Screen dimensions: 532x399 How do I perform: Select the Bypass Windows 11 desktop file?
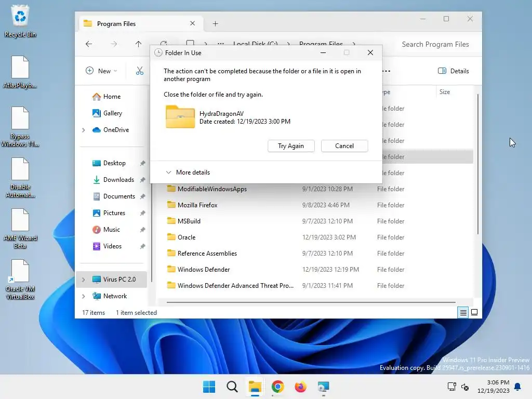click(x=20, y=127)
